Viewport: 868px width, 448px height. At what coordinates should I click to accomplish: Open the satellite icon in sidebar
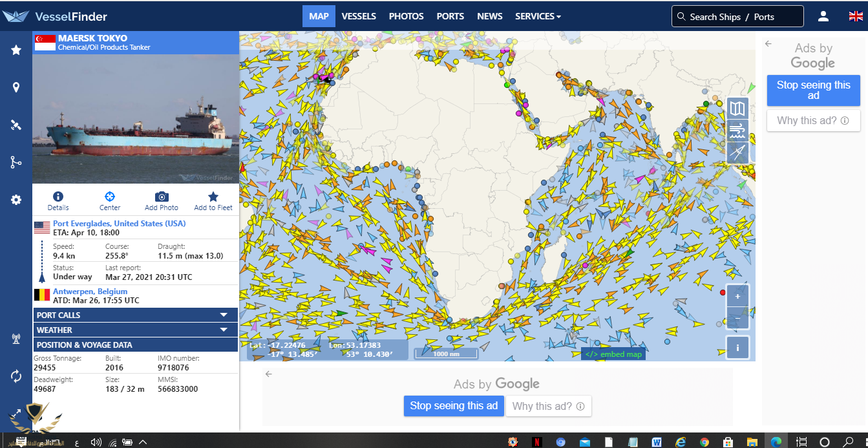16,125
